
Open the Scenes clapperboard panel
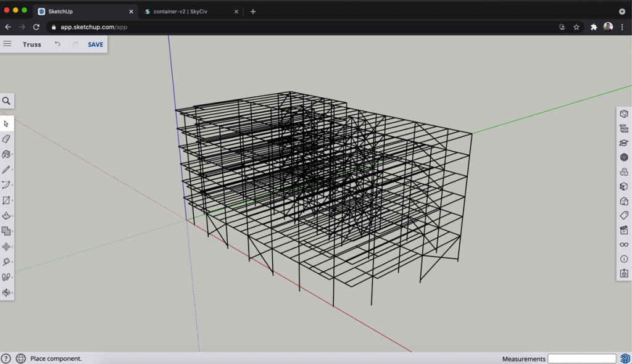pyautogui.click(x=624, y=230)
